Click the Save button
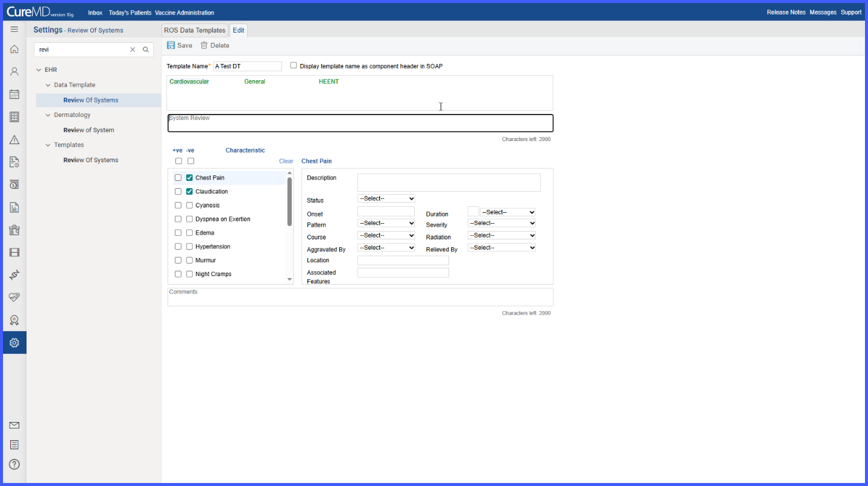Image resolution: width=868 pixels, height=486 pixels. click(x=180, y=45)
